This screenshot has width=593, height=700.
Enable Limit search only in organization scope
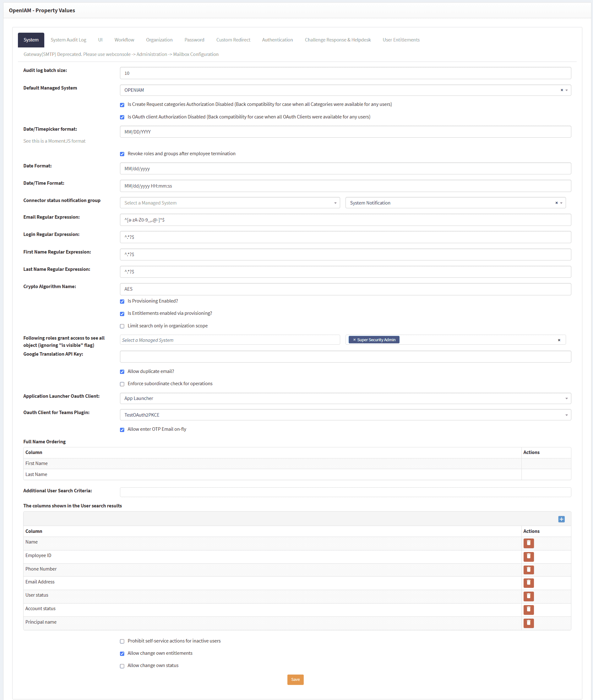pyautogui.click(x=122, y=326)
